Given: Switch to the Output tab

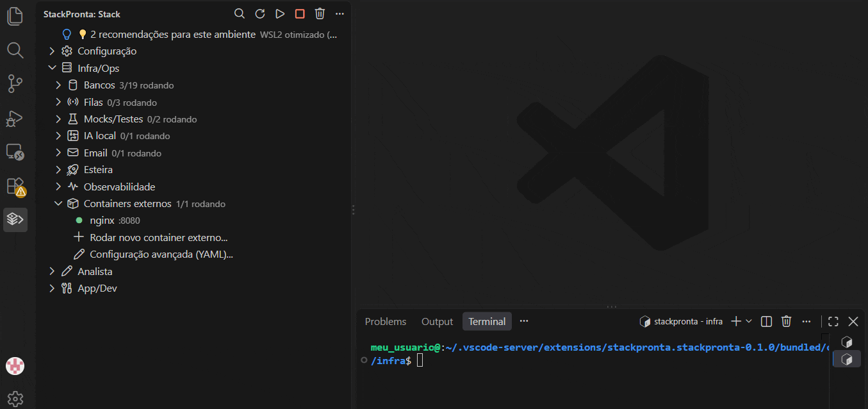Looking at the screenshot, I should 437,321.
